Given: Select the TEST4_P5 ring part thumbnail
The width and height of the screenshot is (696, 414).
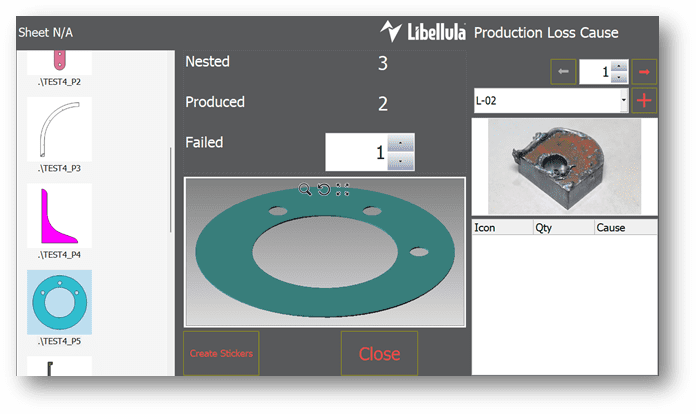Looking at the screenshot, I should (59, 301).
